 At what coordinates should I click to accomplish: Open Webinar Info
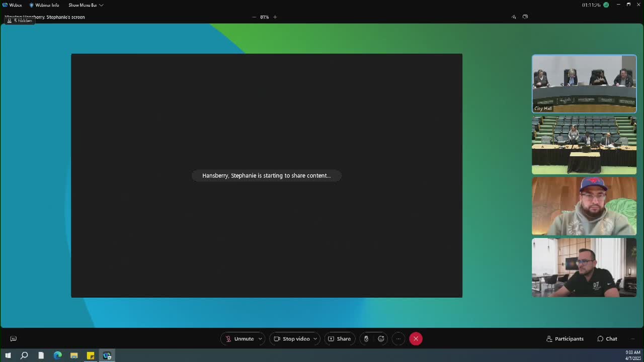coord(44,5)
